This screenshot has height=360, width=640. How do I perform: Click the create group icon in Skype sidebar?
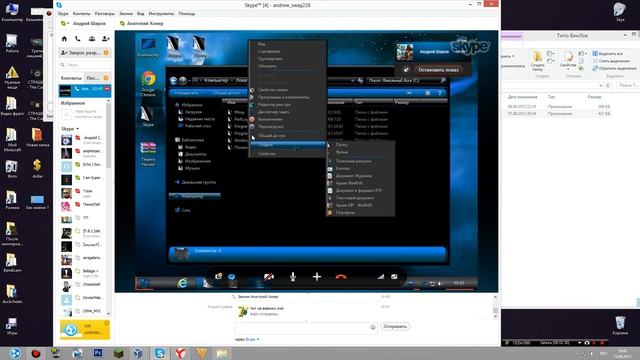click(x=92, y=39)
